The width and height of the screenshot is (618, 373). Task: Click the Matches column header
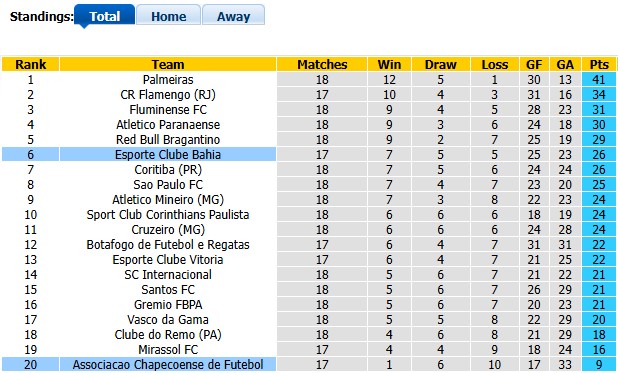point(322,64)
